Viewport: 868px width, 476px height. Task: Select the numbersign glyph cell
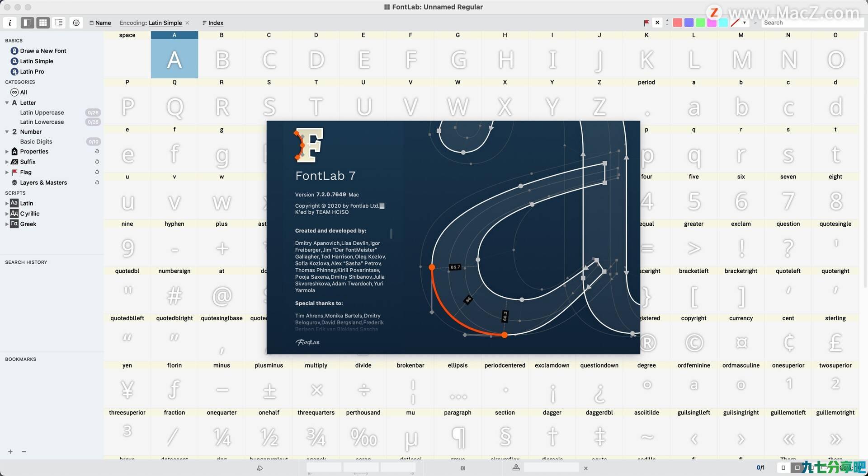pos(175,291)
